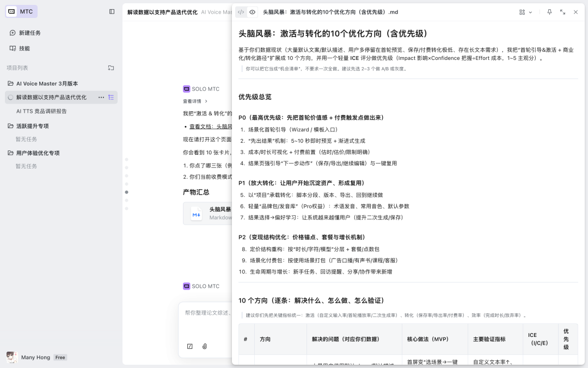Open the Many Hong account entry

pyautogui.click(x=34, y=357)
